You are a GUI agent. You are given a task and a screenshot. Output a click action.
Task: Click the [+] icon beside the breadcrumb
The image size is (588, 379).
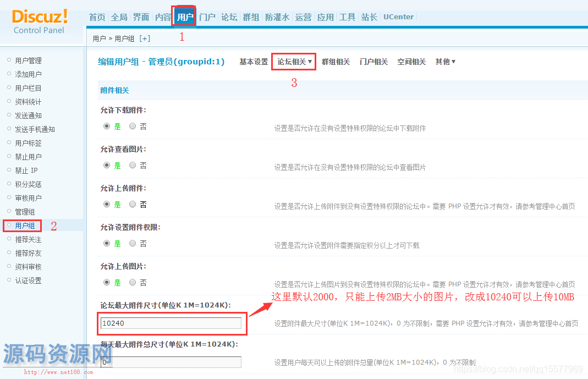145,39
